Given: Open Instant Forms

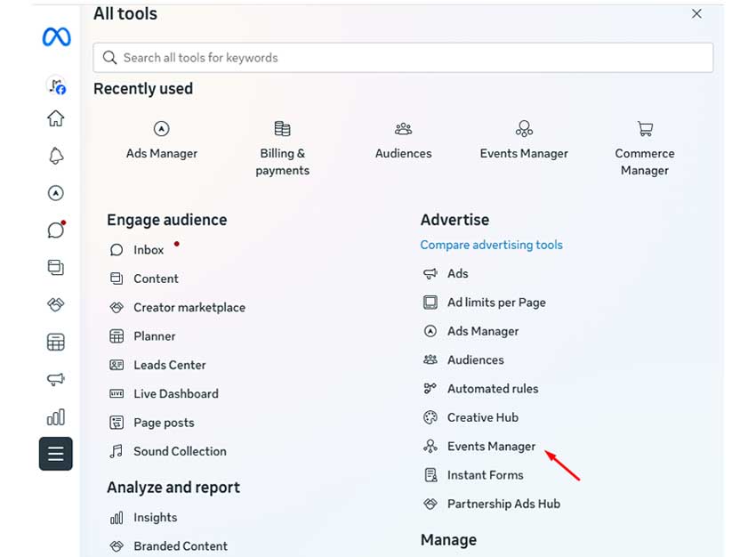Looking at the screenshot, I should click(x=485, y=475).
